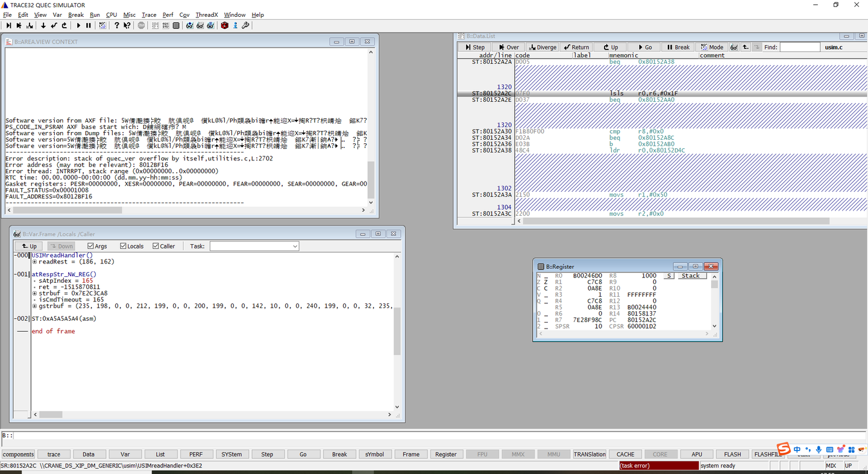Disable the Caller checkbox
Viewport: 868px width, 474px height.
pos(156,246)
